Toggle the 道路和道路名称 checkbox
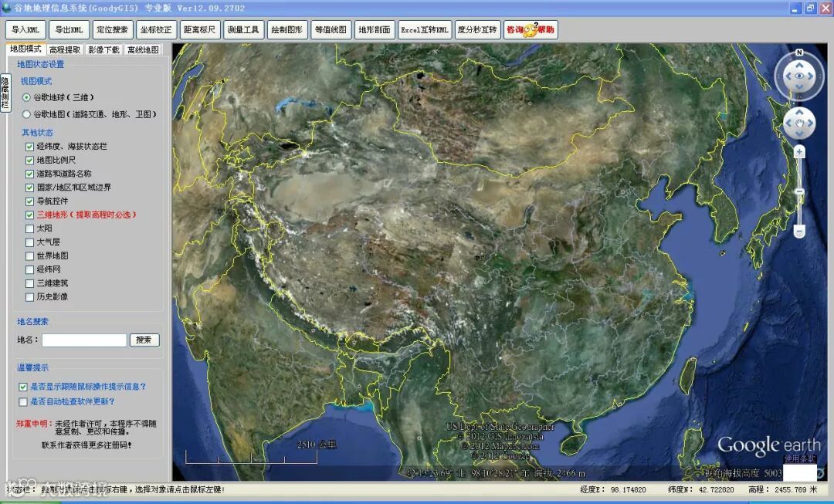Viewport: 834px width, 504px height. click(30, 174)
